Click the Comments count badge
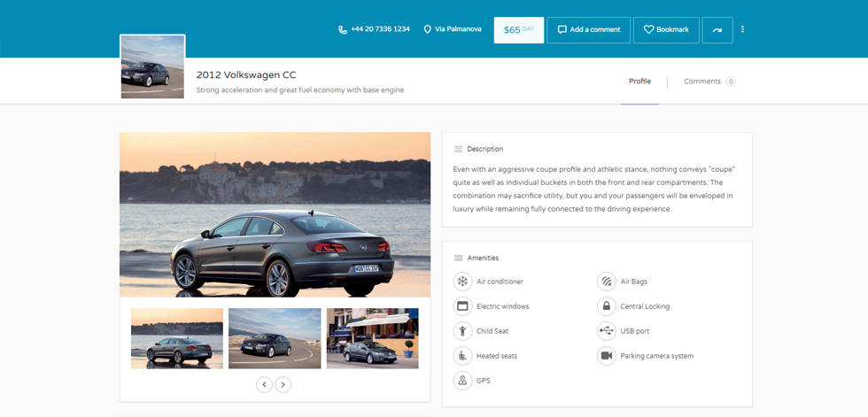Viewport: 868px width, 417px height. (x=731, y=81)
